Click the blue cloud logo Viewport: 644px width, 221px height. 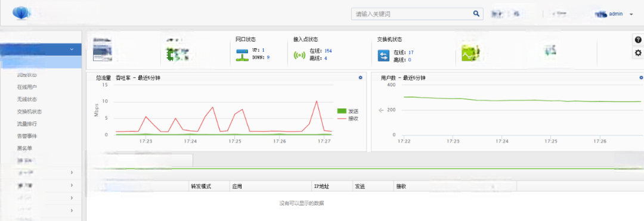tap(21, 13)
